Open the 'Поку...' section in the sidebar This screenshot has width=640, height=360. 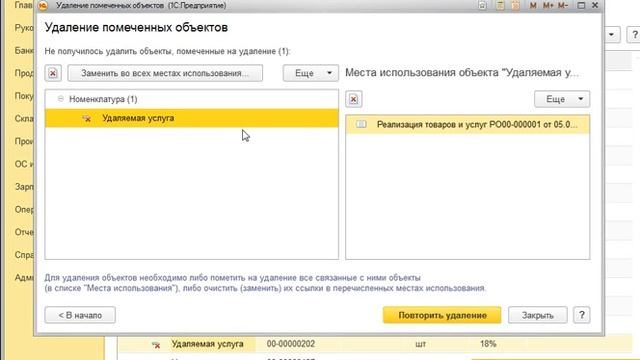tap(24, 96)
